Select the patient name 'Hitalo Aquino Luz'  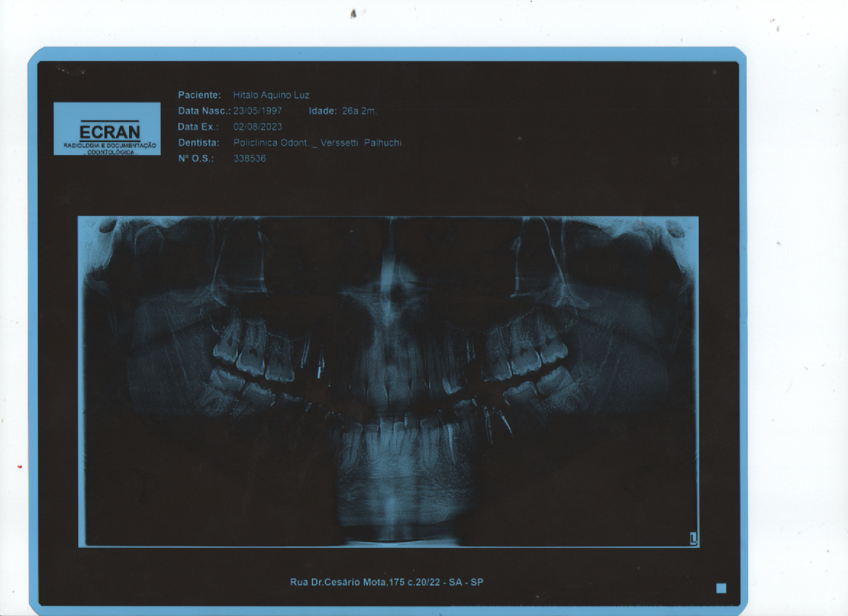point(271,95)
